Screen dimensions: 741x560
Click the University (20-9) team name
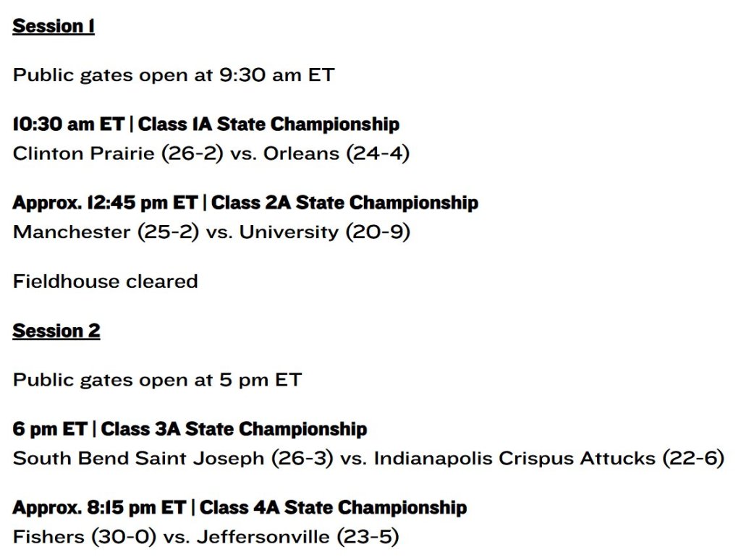(x=325, y=232)
